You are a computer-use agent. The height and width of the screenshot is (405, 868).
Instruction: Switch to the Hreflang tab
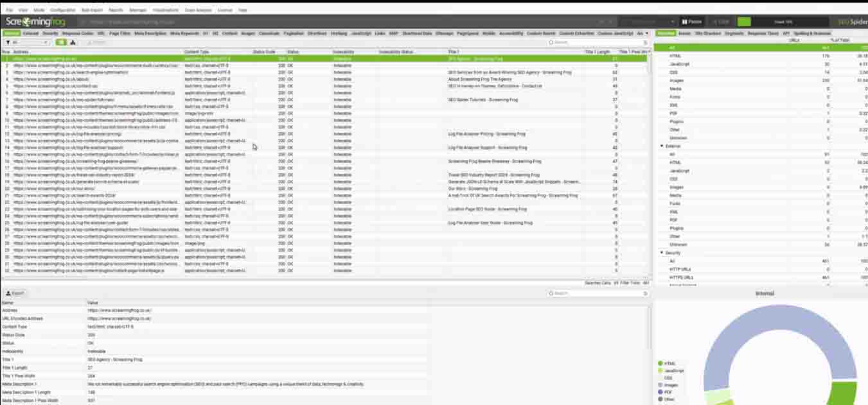(339, 33)
